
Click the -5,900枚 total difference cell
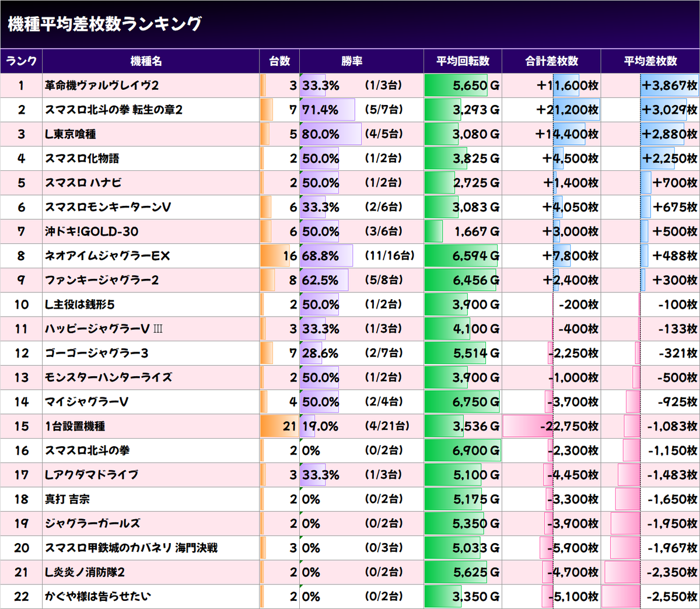tap(551, 548)
